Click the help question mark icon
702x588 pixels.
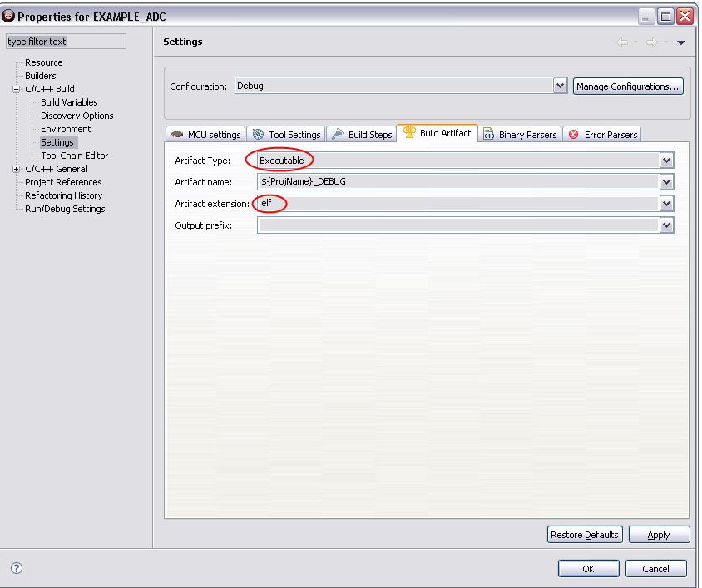[17, 568]
